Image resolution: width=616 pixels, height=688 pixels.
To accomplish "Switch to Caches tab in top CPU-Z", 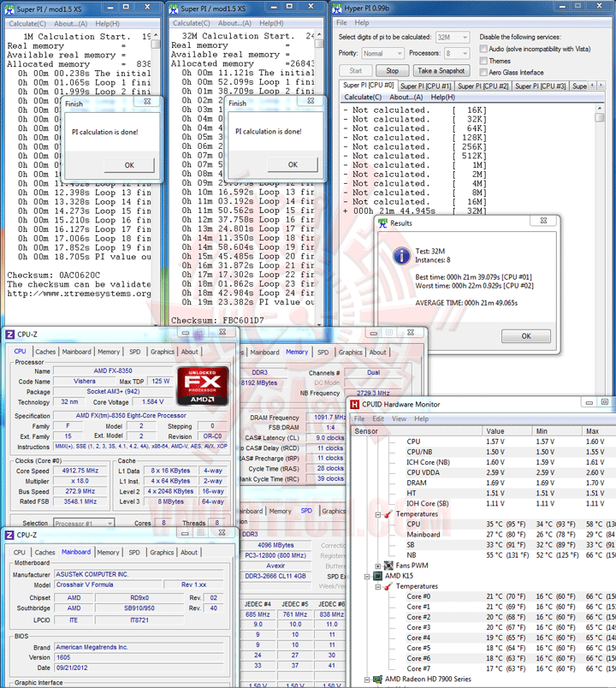I will (45, 352).
